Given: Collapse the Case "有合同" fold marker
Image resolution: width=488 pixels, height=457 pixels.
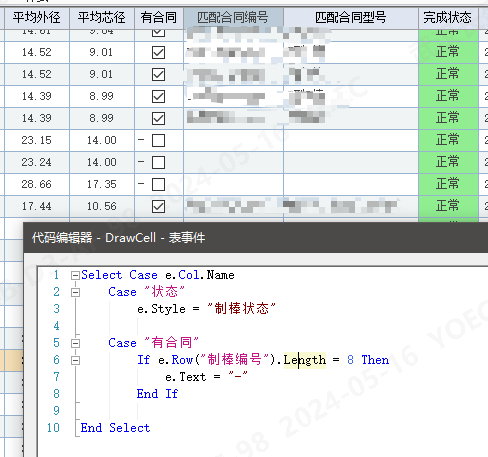Looking at the screenshot, I should point(75,343).
